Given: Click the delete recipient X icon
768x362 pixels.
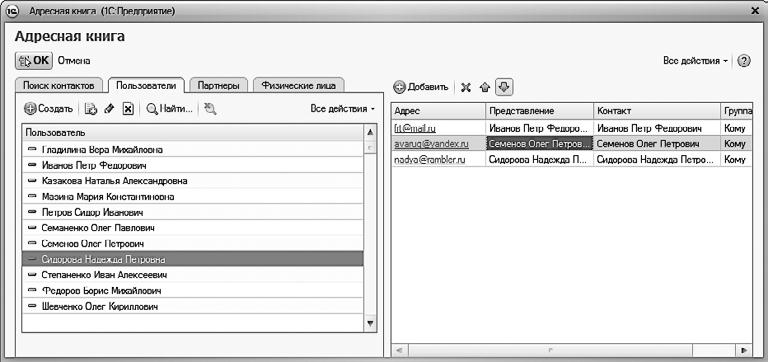Looking at the screenshot, I should [466, 87].
